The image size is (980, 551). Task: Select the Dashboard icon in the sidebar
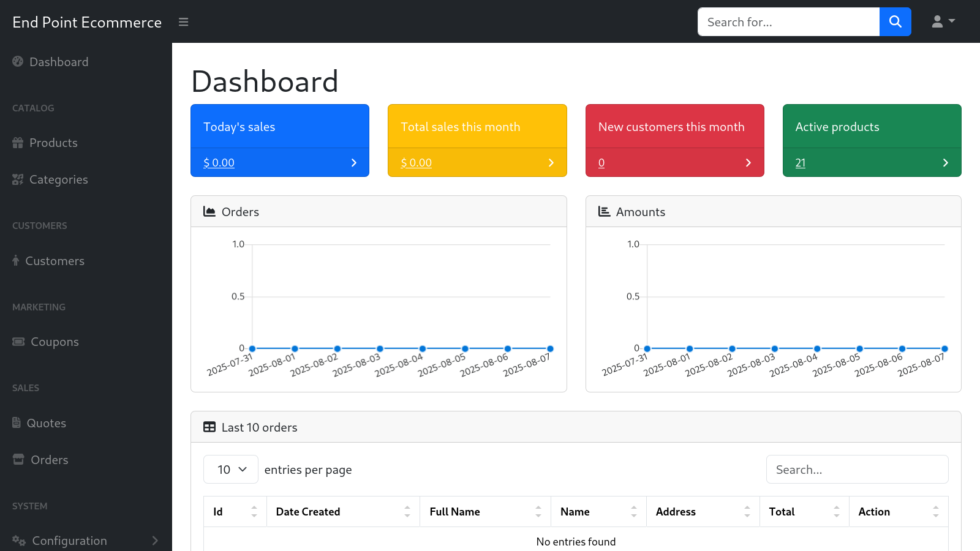(x=18, y=62)
